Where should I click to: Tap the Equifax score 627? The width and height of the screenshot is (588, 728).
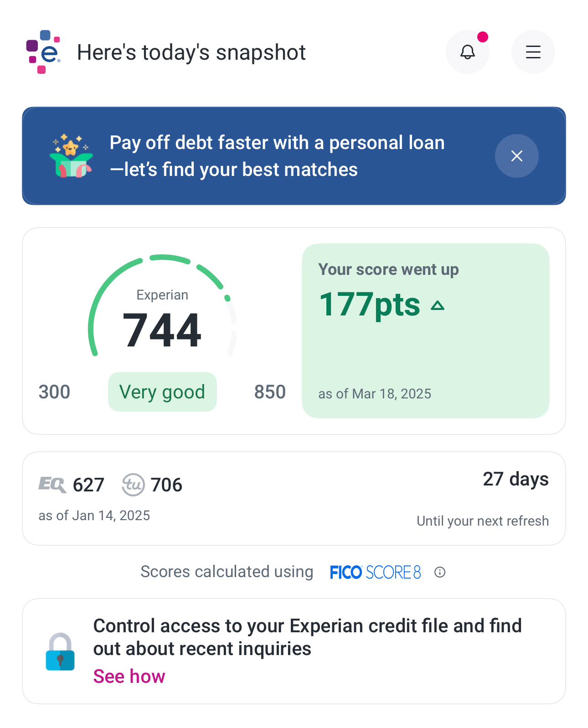88,485
